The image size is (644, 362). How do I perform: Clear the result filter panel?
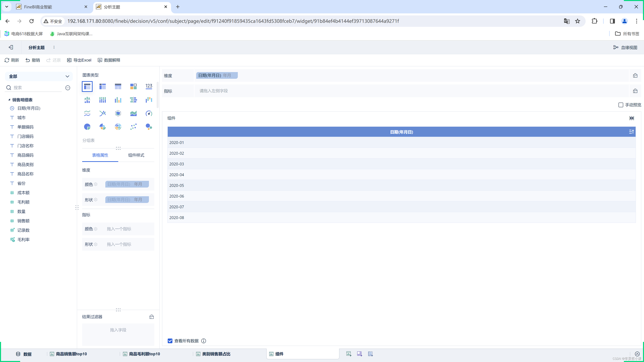(151, 317)
